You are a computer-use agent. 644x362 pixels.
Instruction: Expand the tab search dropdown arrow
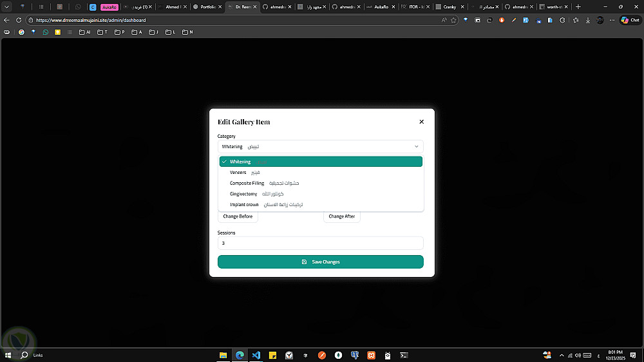click(6, 6)
